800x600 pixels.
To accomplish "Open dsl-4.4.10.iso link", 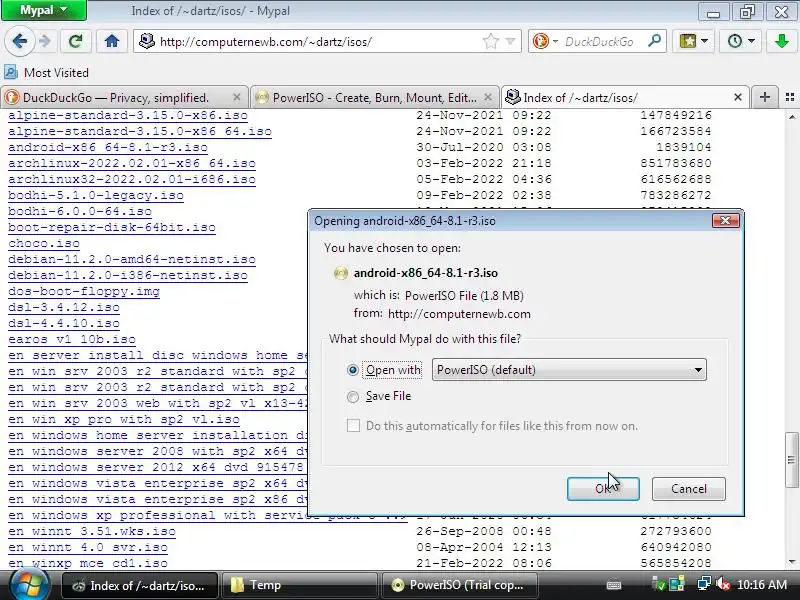I will (x=64, y=323).
